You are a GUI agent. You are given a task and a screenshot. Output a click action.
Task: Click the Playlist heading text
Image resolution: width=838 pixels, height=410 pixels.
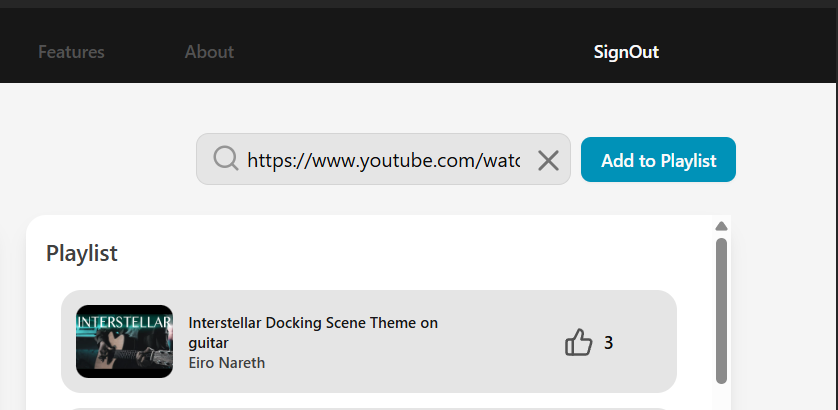coord(82,253)
